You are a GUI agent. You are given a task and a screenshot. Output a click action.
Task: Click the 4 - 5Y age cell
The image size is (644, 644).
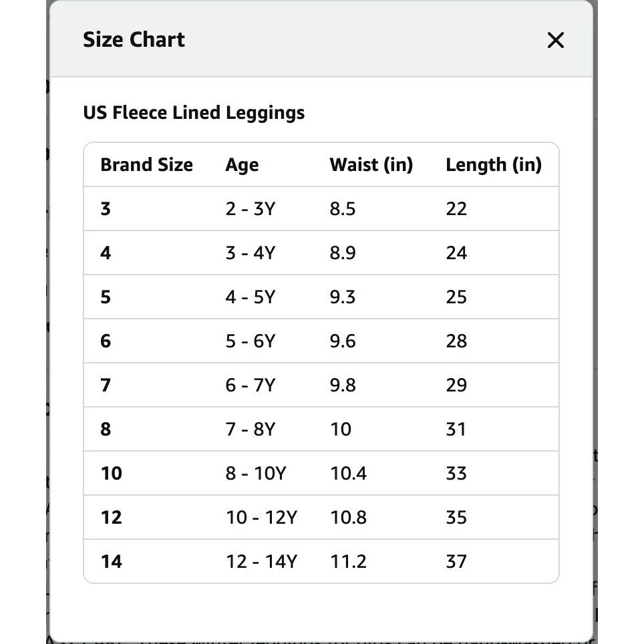click(x=250, y=297)
